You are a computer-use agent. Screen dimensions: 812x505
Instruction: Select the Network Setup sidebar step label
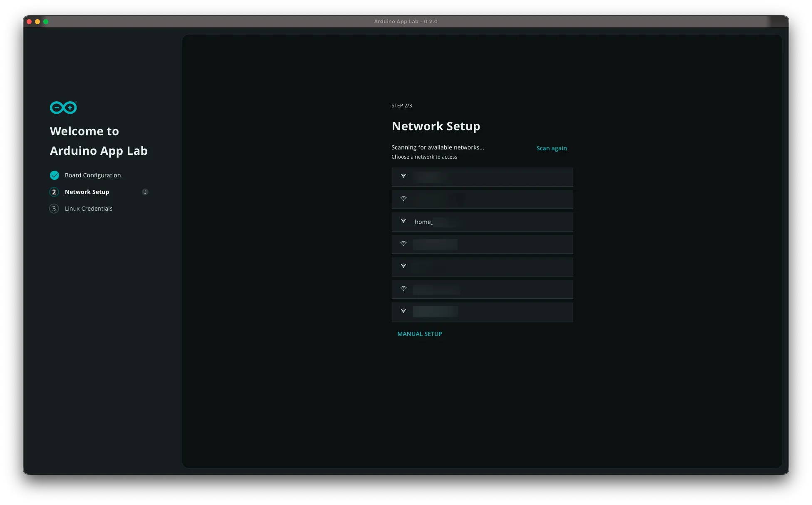tap(87, 192)
